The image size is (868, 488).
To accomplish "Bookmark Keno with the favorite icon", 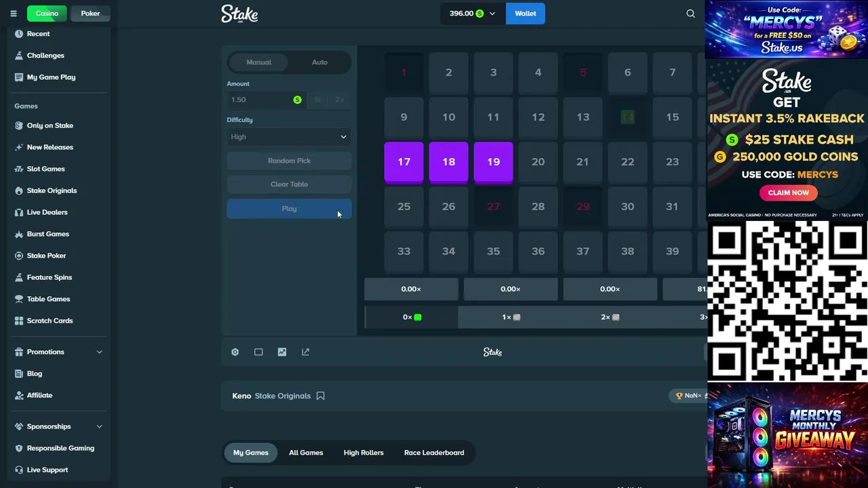I will click(321, 396).
